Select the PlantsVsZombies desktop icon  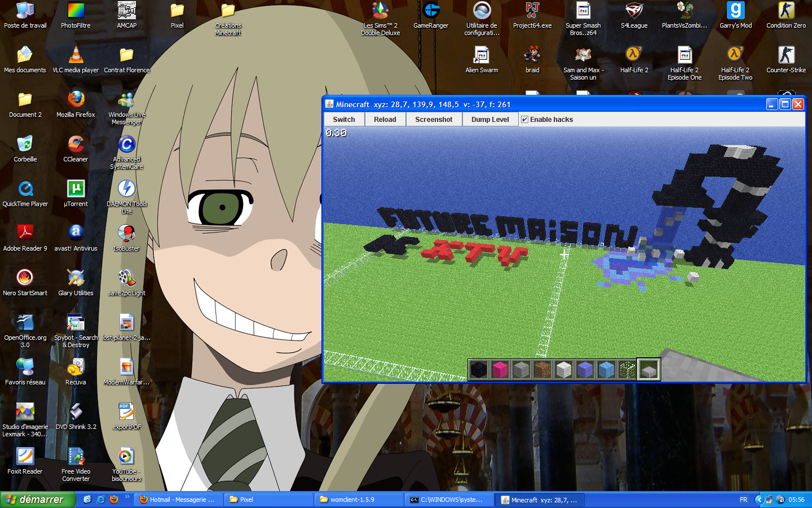[685, 15]
